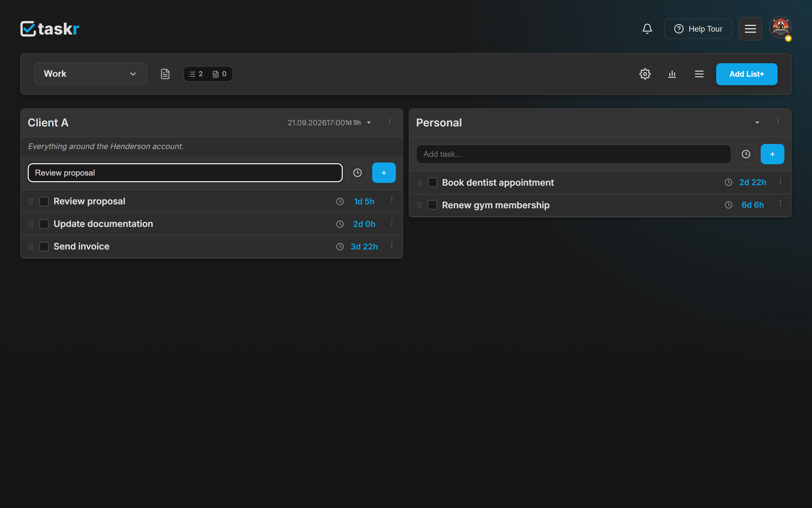
Task: Click the Review proposal task title in list
Action: (x=90, y=201)
